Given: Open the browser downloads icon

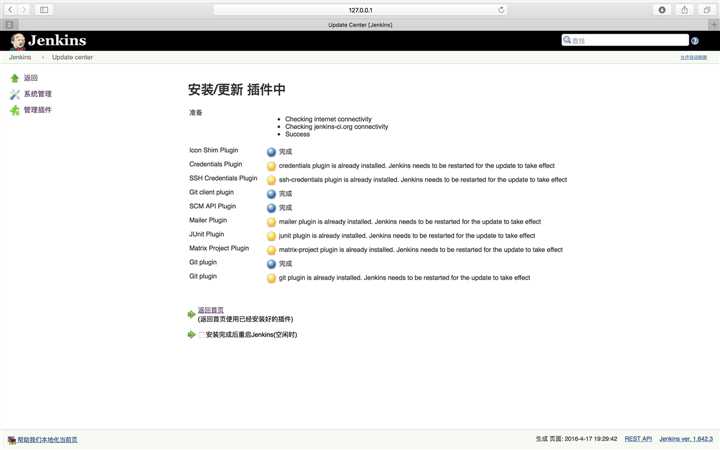Looking at the screenshot, I should 662,10.
